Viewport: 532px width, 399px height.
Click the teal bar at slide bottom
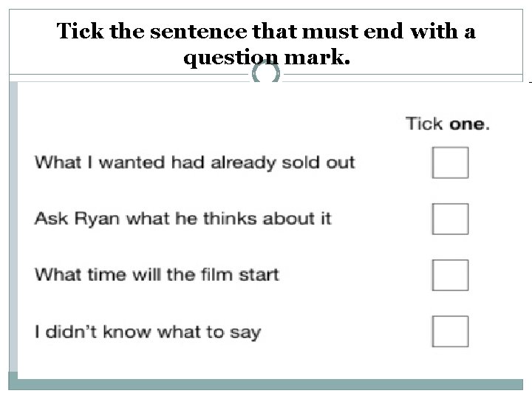[x=266, y=384]
